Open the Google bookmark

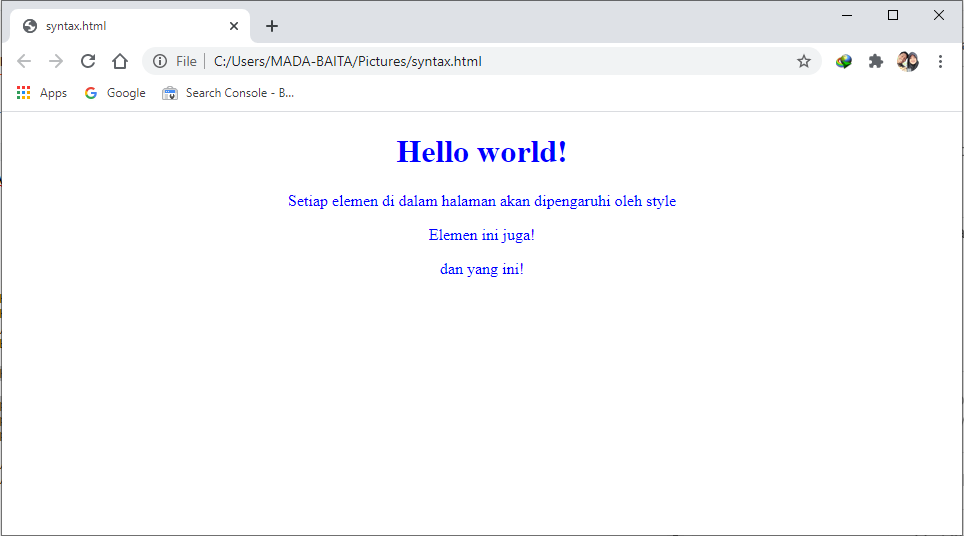point(116,93)
